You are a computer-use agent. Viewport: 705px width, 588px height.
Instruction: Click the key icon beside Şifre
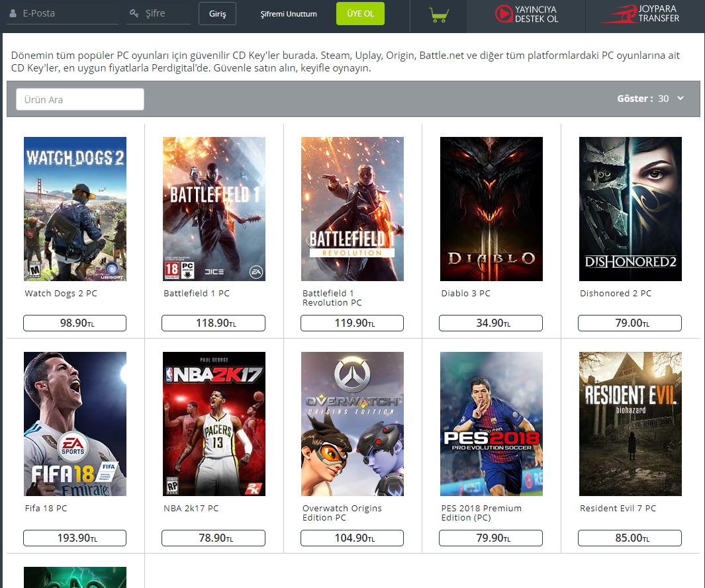point(134,13)
